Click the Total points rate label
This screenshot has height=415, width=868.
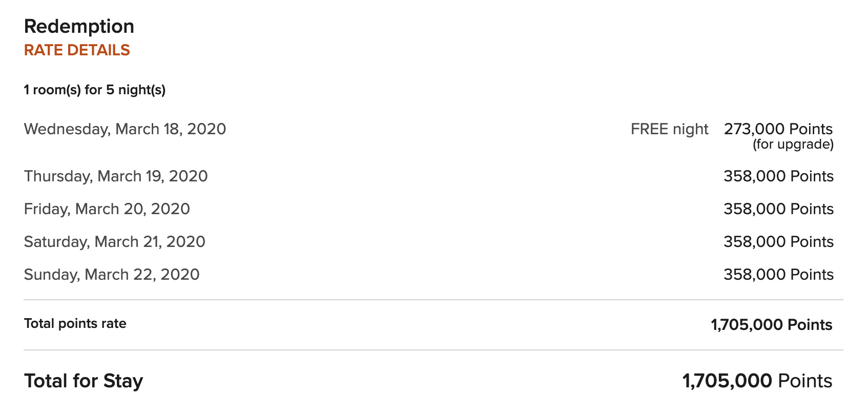tap(75, 324)
